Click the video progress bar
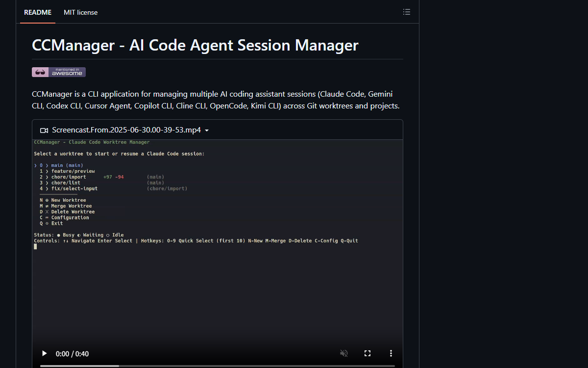Screen dimensions: 588x368 [218, 366]
